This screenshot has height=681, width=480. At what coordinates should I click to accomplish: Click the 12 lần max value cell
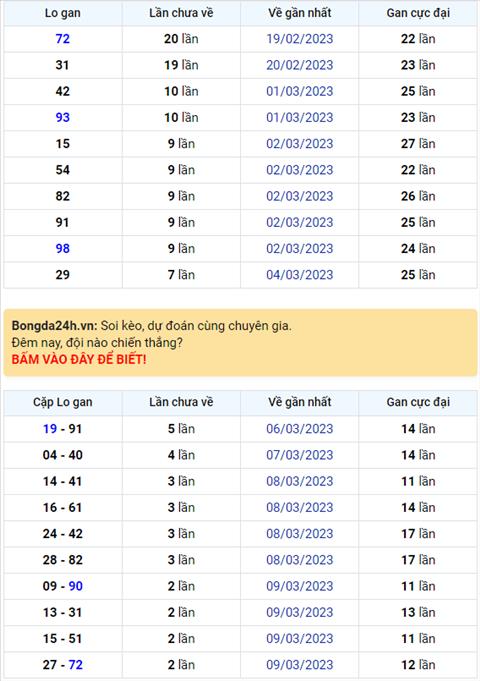coord(418,665)
